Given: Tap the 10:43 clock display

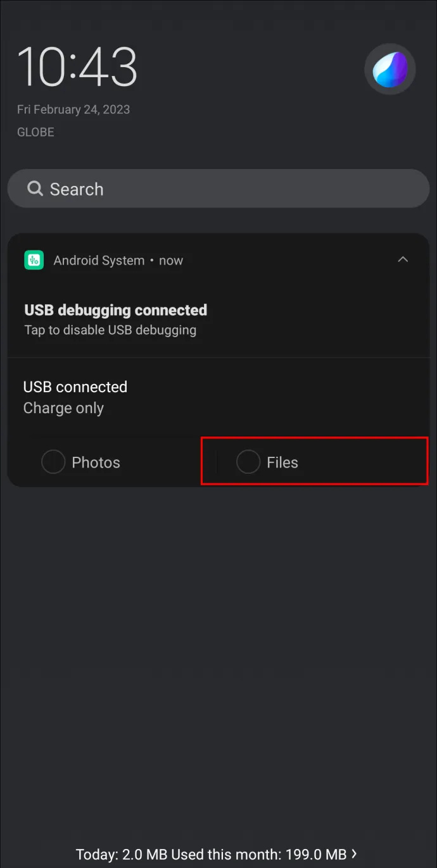Looking at the screenshot, I should click(77, 67).
